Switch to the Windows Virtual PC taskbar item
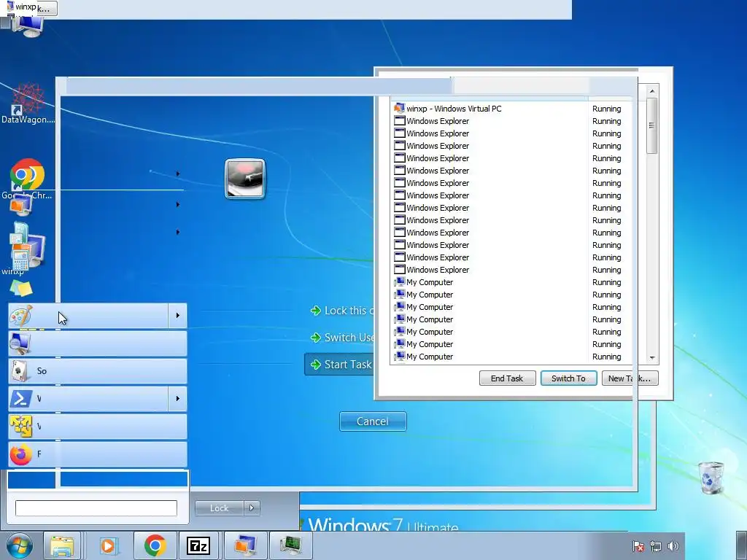 [244, 545]
